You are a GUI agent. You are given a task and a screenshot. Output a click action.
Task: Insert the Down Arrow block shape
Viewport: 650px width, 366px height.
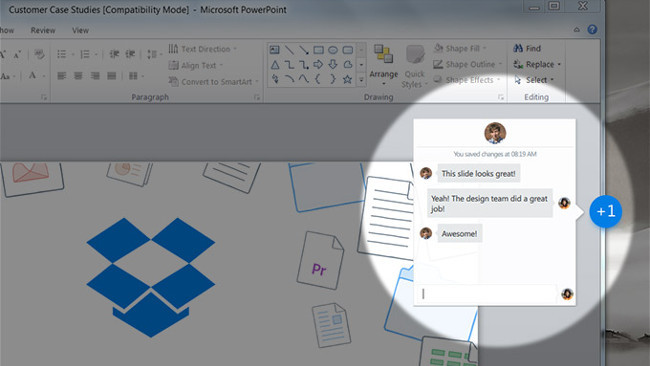(333, 64)
